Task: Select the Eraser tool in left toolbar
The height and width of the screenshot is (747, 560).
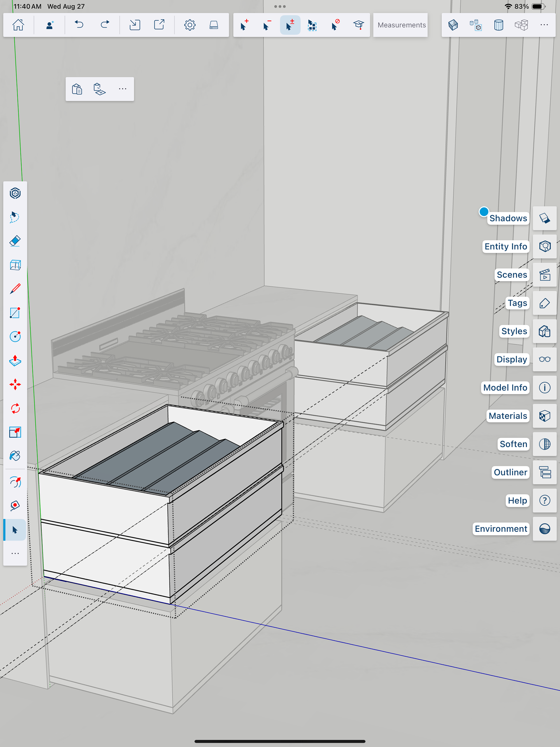Action: pyautogui.click(x=15, y=241)
